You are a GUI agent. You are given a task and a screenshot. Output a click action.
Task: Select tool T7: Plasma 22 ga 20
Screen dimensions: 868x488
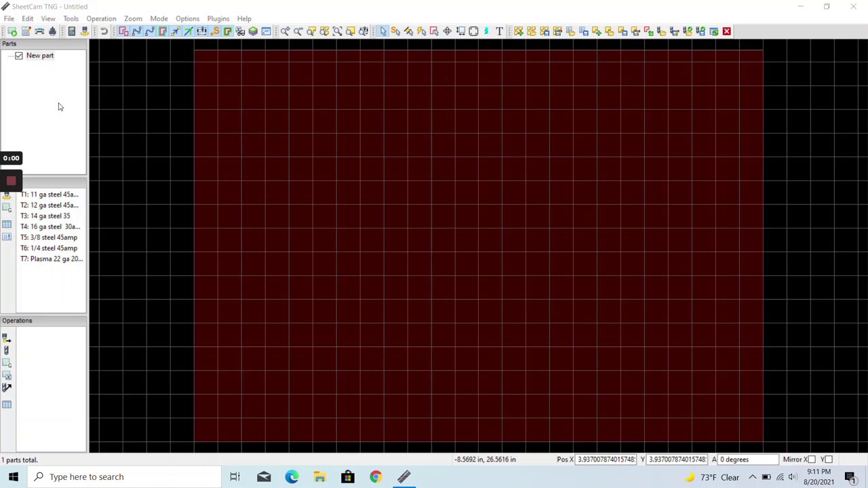click(52, 259)
